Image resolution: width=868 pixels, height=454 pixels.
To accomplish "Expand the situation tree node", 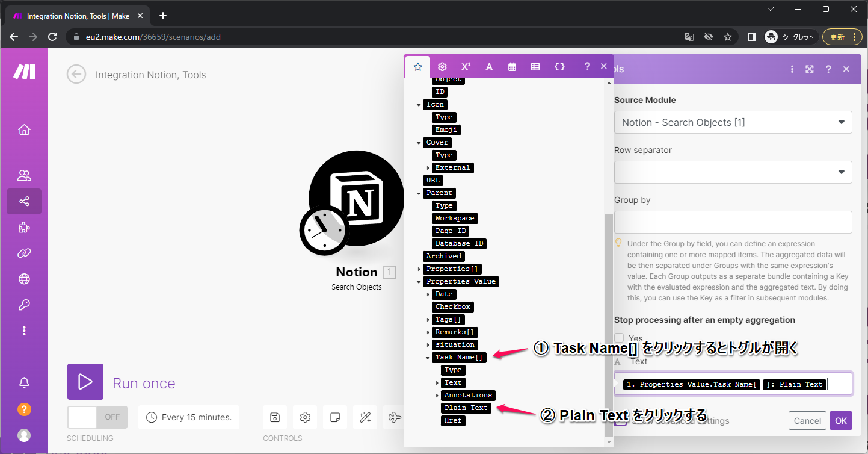I will coord(428,345).
